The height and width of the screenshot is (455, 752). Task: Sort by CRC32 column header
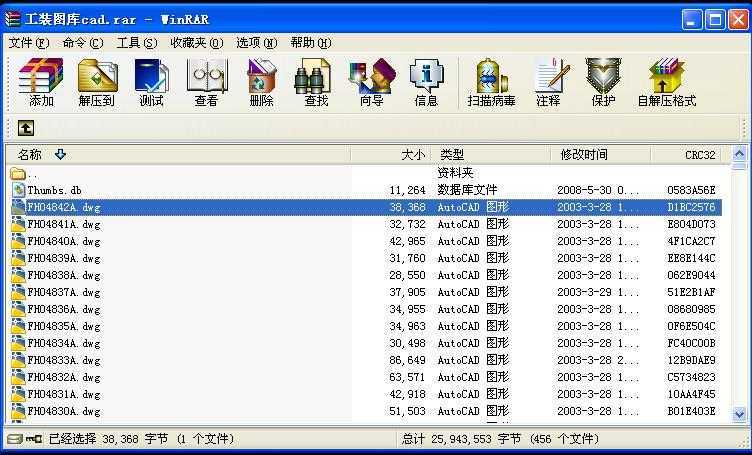point(686,155)
